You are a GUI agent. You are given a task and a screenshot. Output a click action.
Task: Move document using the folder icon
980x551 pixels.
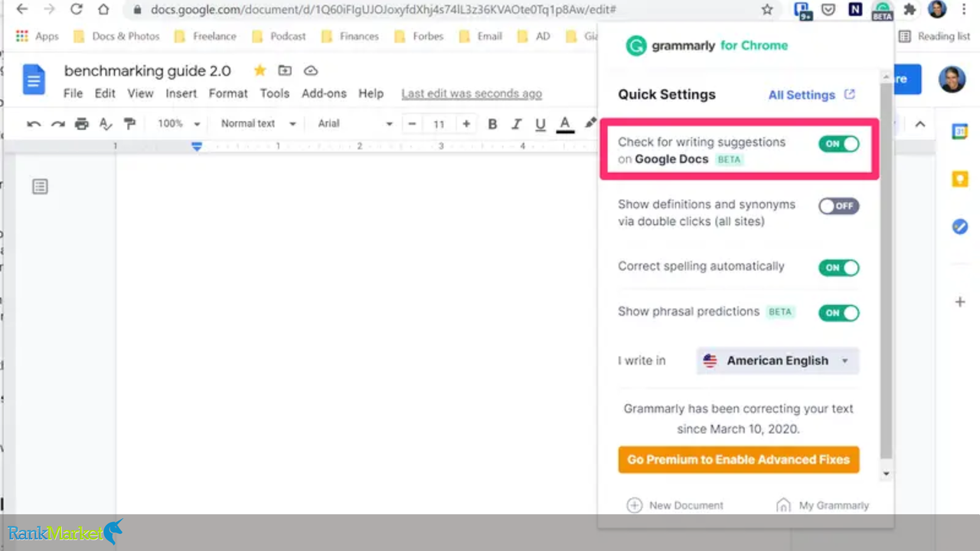(285, 70)
